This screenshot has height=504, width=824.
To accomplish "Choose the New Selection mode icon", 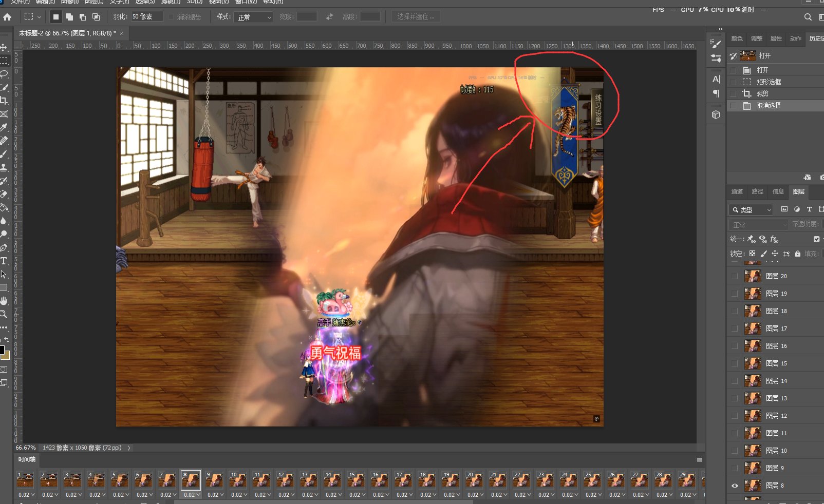I will tap(56, 17).
